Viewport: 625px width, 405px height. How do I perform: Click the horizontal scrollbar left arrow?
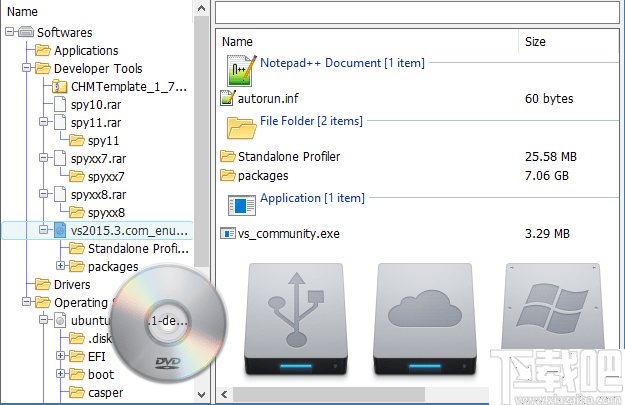[x=224, y=395]
